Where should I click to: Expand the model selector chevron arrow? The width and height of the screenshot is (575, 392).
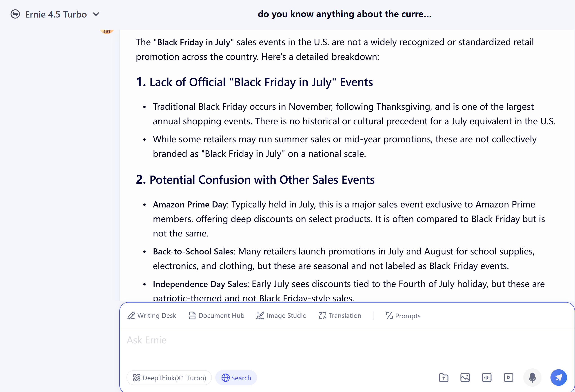96,14
